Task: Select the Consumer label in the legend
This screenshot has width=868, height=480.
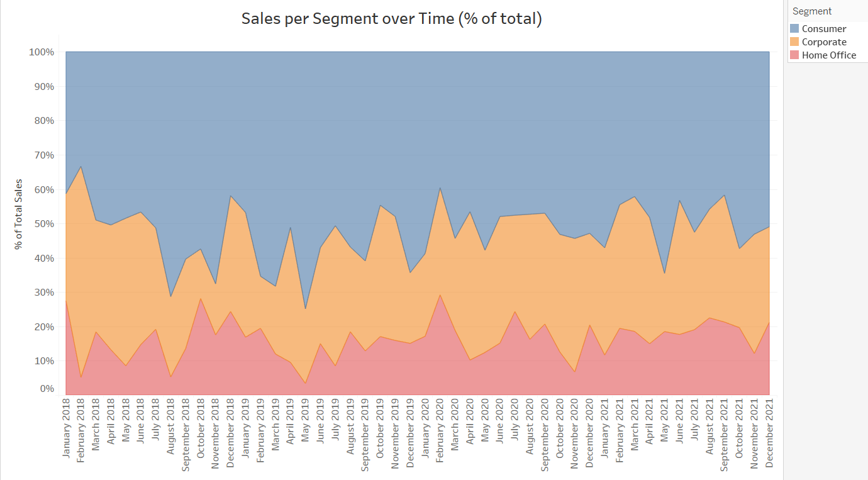Action: click(824, 29)
